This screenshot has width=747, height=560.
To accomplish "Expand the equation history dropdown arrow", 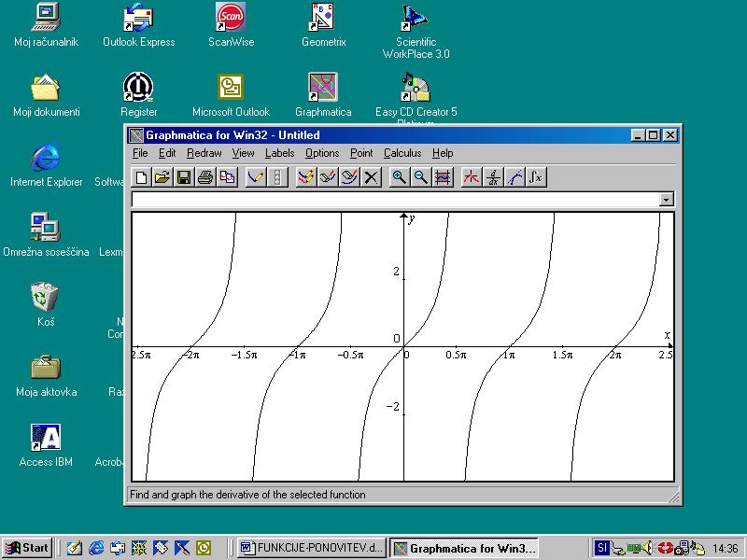I will click(x=667, y=200).
